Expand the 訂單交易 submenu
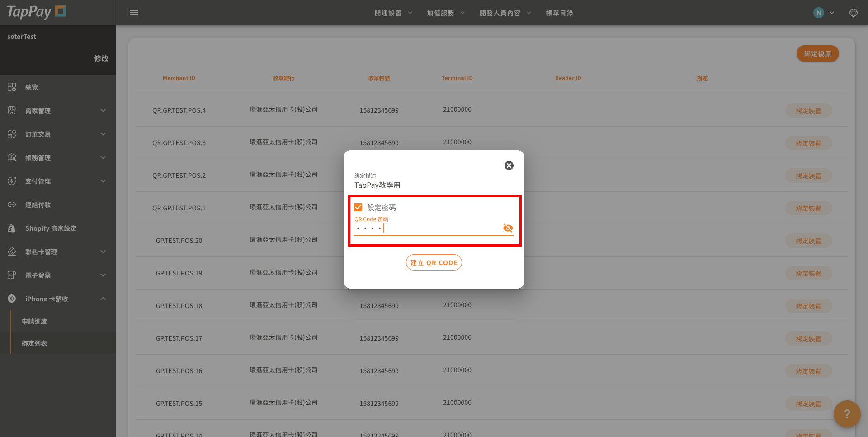 (x=103, y=134)
